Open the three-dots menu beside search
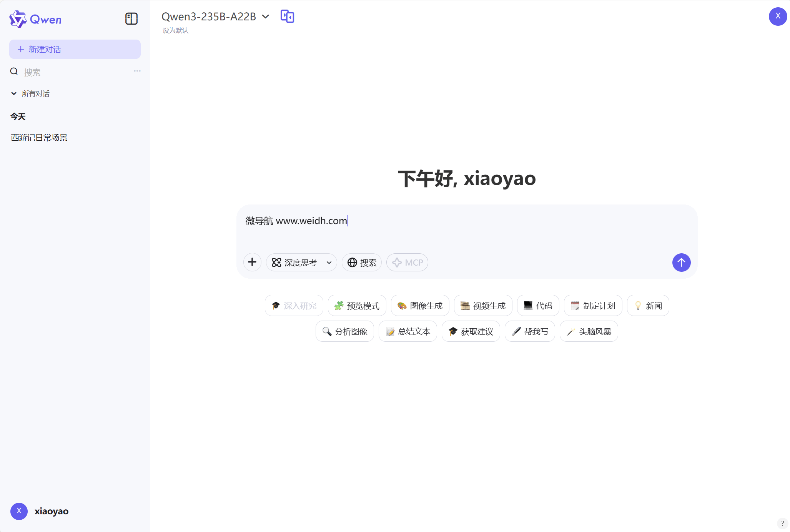790x532 pixels. click(137, 71)
